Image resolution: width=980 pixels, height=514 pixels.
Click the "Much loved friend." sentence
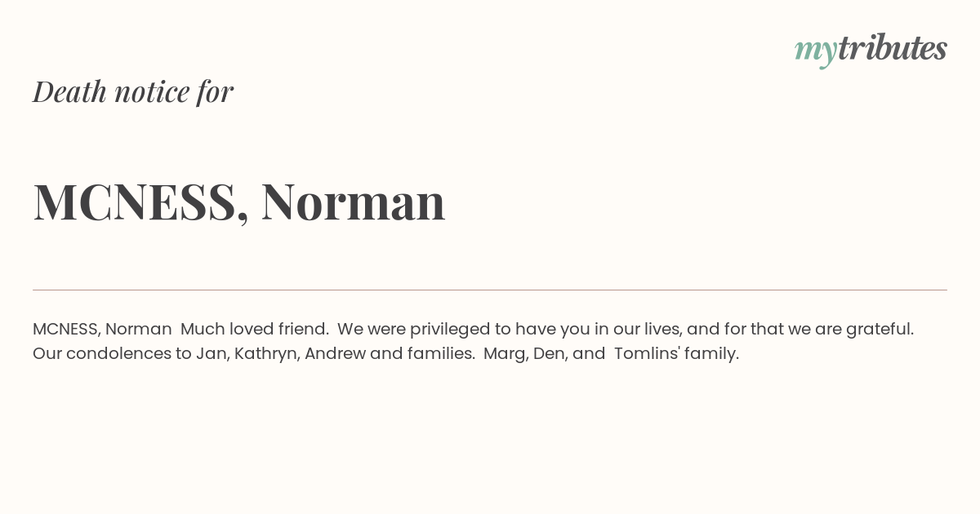[255, 330]
